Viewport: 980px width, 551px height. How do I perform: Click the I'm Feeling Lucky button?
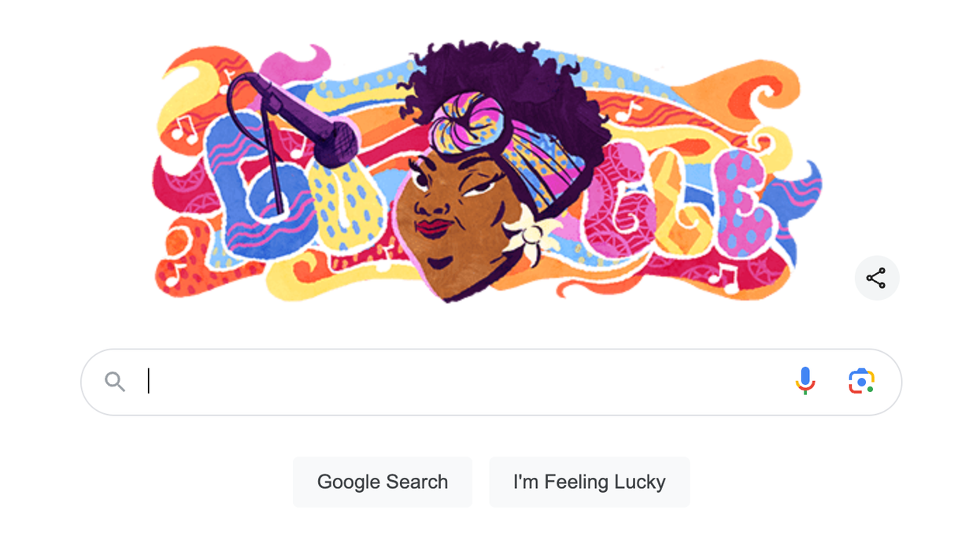click(590, 482)
